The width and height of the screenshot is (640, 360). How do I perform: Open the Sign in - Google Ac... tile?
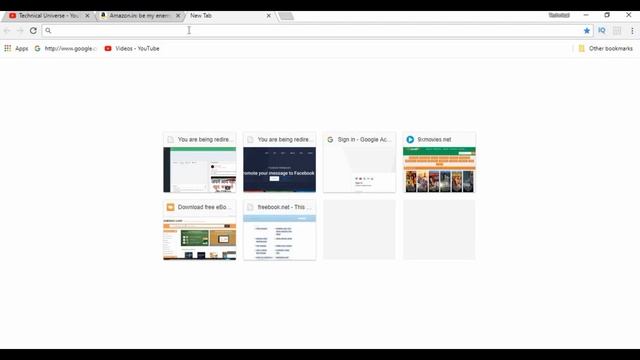[360, 162]
